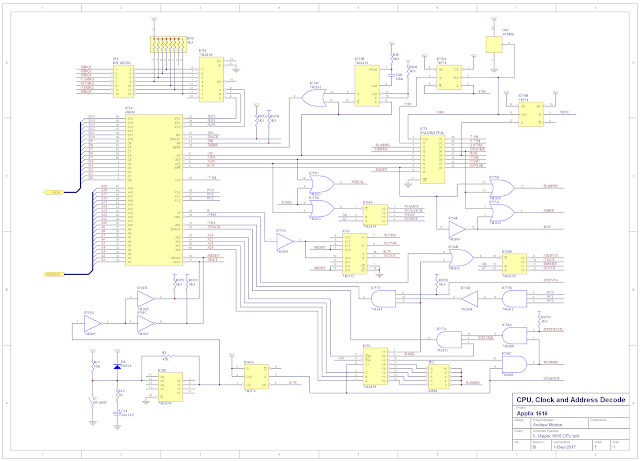Select the 74LS148 priority encoder chip
The image size is (640, 461).
[211, 79]
